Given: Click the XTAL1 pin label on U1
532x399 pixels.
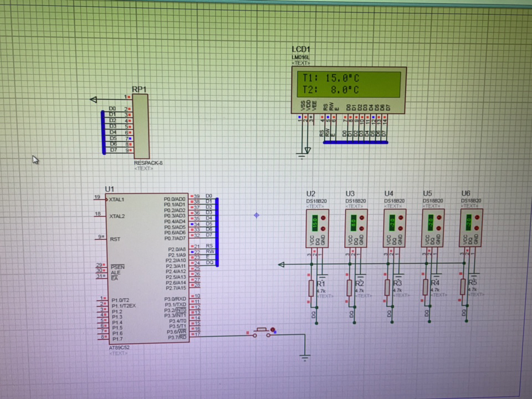Looking at the screenshot, I should point(117,199).
